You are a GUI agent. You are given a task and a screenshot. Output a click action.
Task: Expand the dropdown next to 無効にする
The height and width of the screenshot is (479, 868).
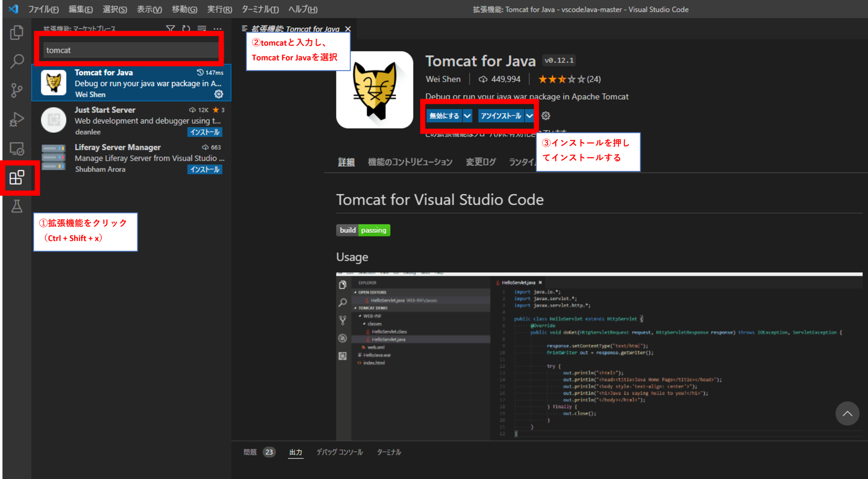[x=467, y=115]
